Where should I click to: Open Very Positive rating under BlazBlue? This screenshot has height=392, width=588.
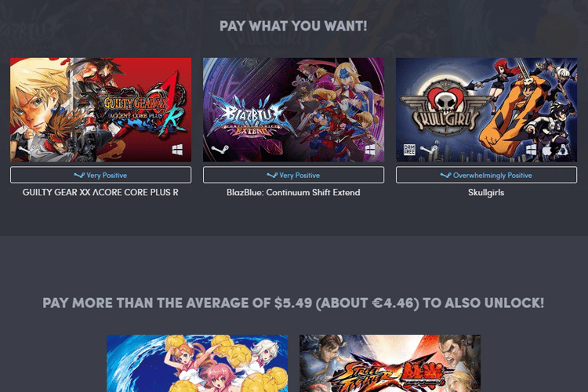tap(293, 175)
